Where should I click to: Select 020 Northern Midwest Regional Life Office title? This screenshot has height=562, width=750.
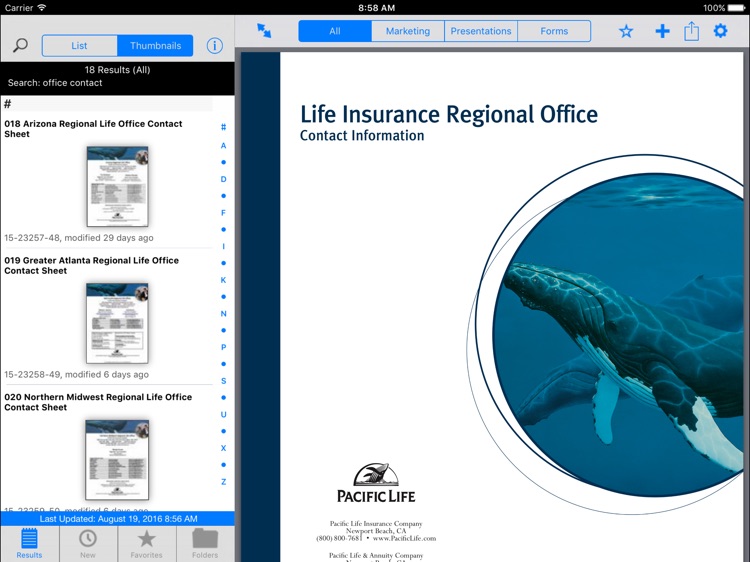(x=98, y=402)
